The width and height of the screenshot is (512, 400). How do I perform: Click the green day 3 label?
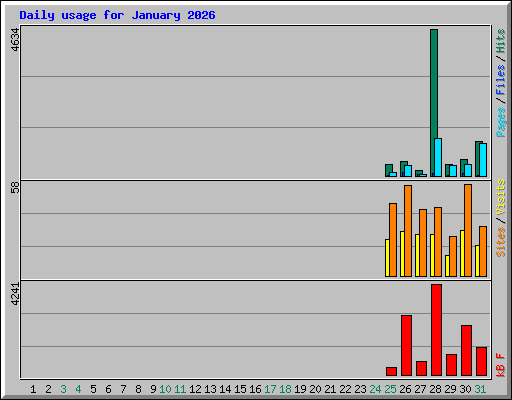(x=63, y=389)
